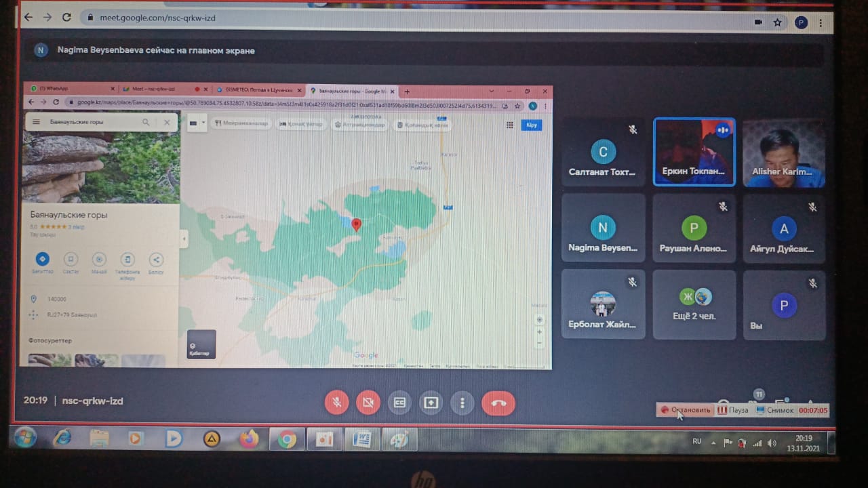Open the Ещё 2 чел. participants tile
868x488 pixels.
(694, 304)
